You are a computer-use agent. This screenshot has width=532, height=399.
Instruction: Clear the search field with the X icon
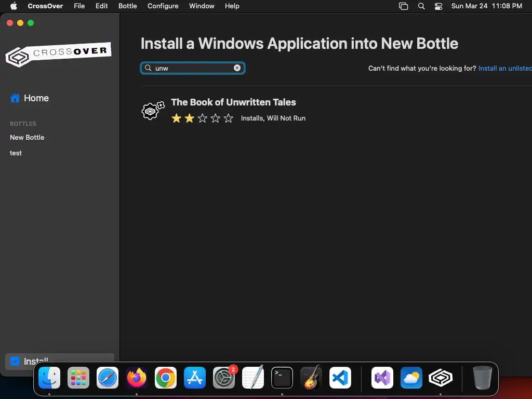(237, 68)
